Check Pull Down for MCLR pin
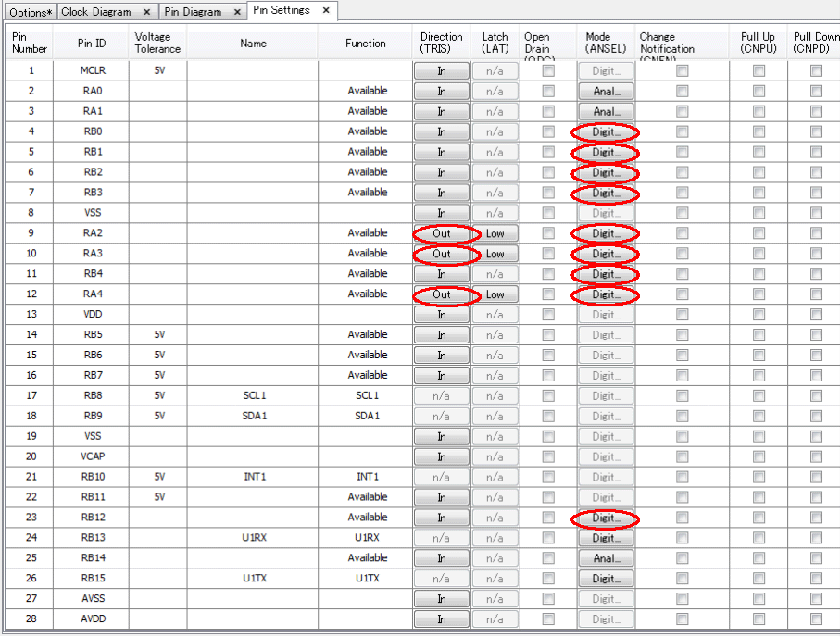 coord(816,70)
